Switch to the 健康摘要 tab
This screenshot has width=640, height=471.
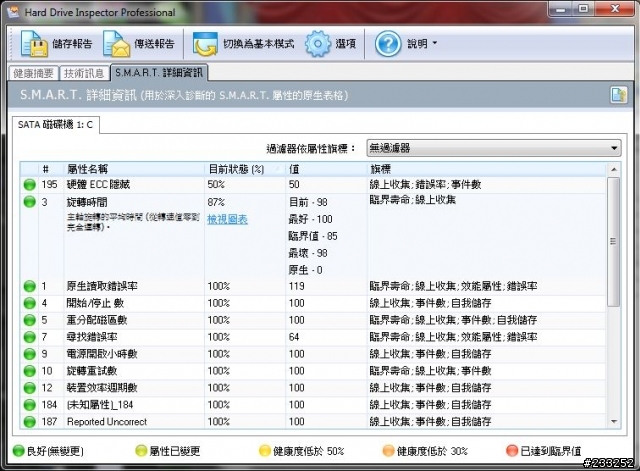pyautogui.click(x=33, y=73)
